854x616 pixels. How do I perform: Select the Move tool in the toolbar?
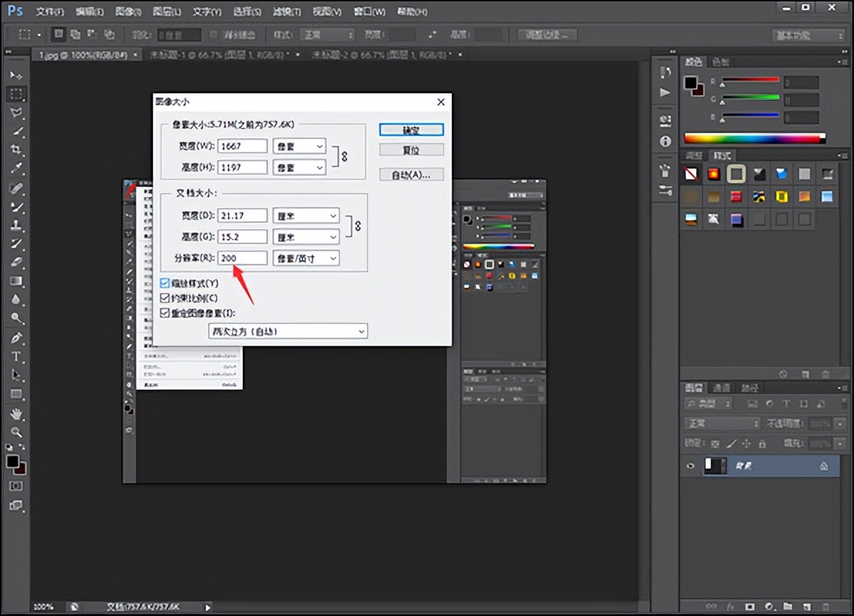tap(16, 75)
